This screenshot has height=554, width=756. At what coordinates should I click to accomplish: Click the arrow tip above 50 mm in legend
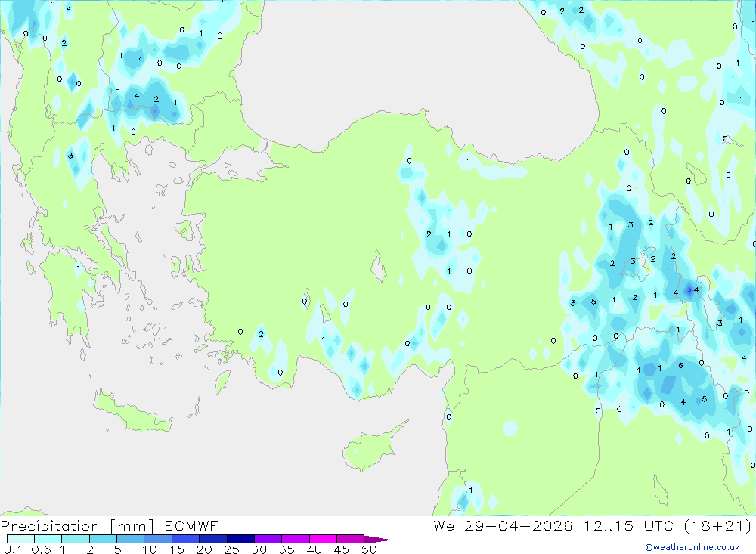tap(378, 539)
